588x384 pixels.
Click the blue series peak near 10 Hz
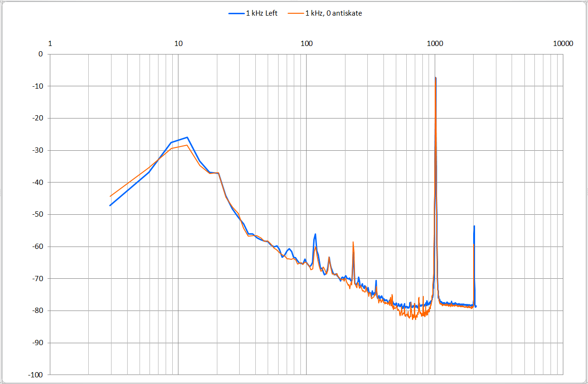(x=187, y=137)
